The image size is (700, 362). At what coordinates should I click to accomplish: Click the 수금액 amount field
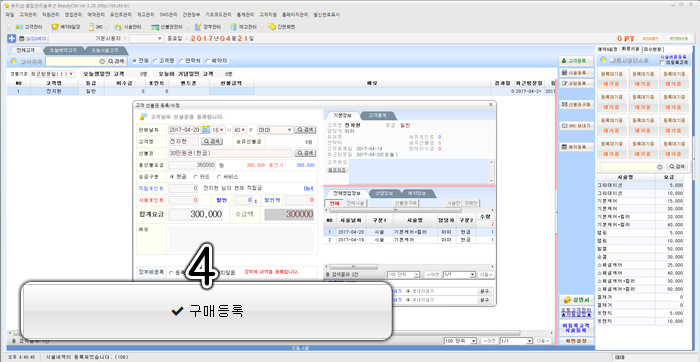(x=289, y=214)
